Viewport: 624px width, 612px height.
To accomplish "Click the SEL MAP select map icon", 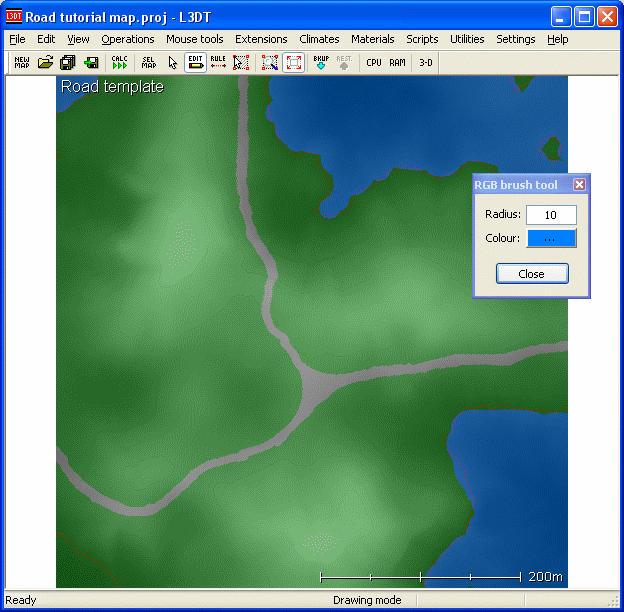I will click(149, 62).
